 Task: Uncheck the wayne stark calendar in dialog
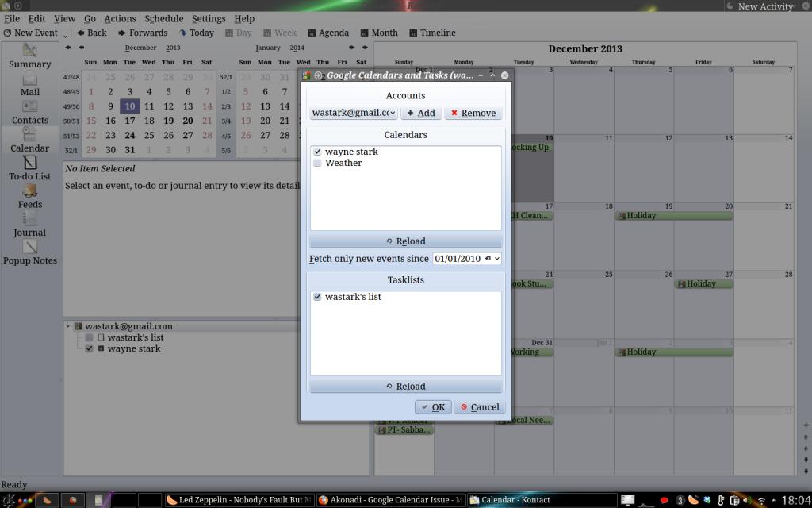tap(317, 152)
